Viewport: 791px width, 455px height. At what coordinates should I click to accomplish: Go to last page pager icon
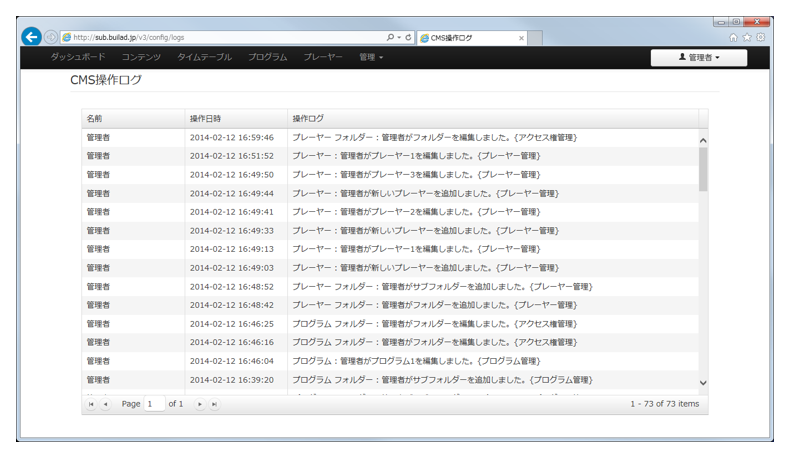[214, 404]
